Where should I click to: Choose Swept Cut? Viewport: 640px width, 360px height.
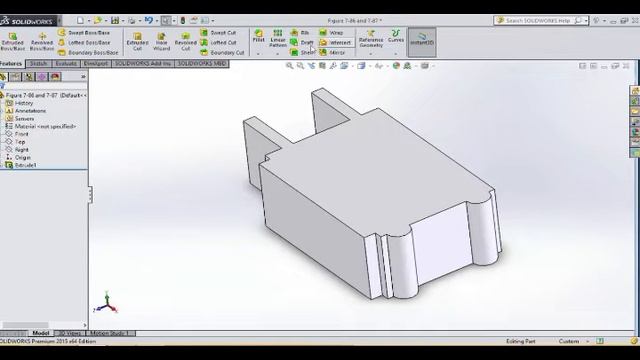pos(218,33)
